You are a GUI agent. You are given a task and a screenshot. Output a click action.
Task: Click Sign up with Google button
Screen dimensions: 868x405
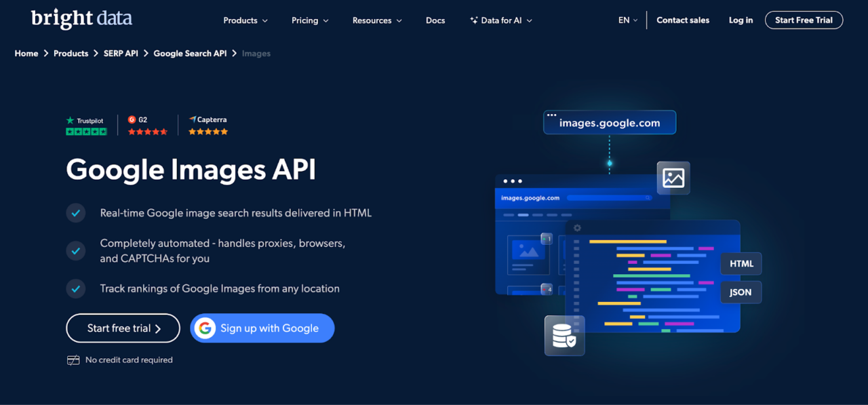(x=262, y=328)
